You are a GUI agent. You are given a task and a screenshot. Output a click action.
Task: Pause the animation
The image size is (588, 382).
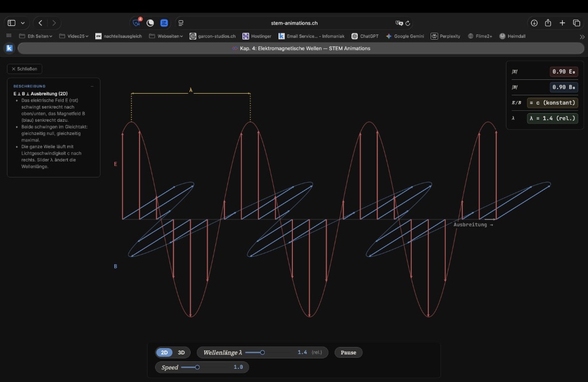click(x=349, y=352)
